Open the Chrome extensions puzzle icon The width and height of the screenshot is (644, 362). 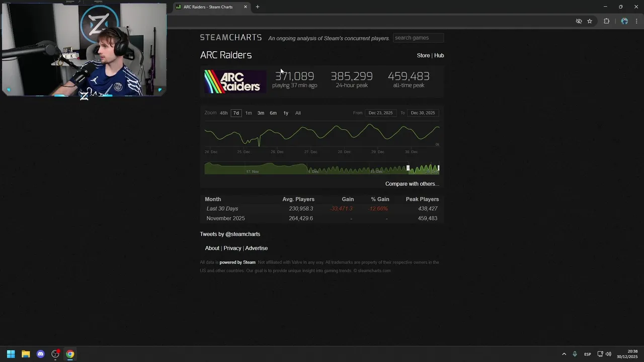pos(606,21)
